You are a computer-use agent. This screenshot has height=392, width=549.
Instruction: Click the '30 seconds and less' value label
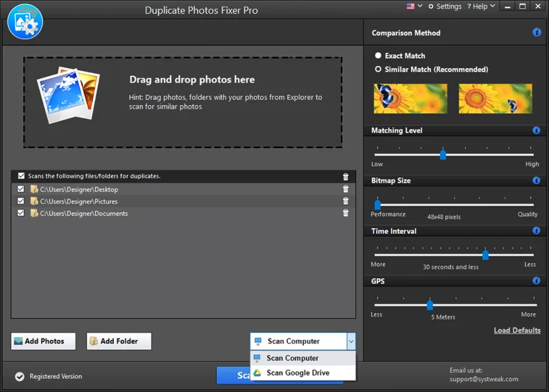pos(451,267)
